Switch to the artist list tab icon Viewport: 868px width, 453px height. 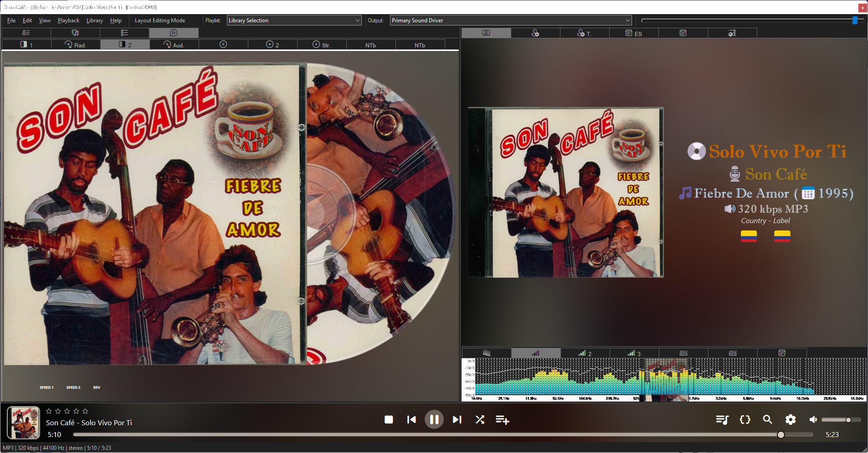[x=26, y=33]
